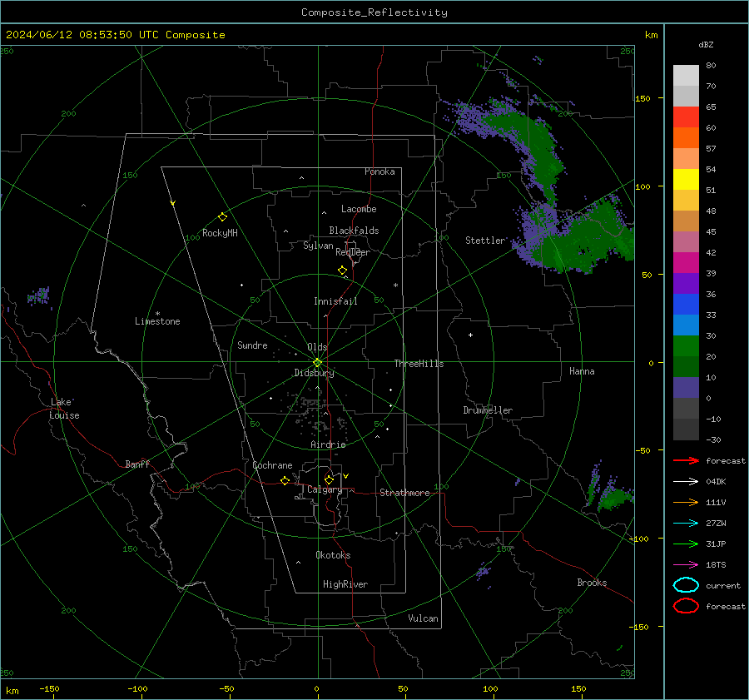This screenshot has height=700, width=749.
Task: Click the Banff town label
Action: click(137, 464)
